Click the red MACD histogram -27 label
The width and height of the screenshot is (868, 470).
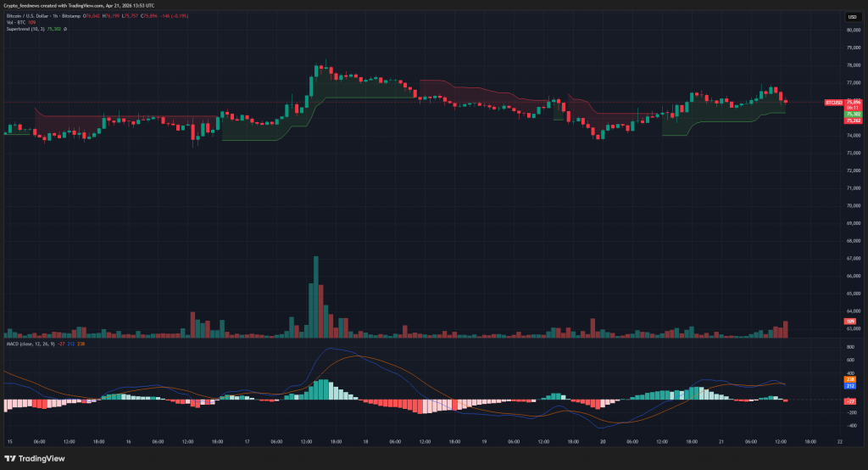point(850,400)
